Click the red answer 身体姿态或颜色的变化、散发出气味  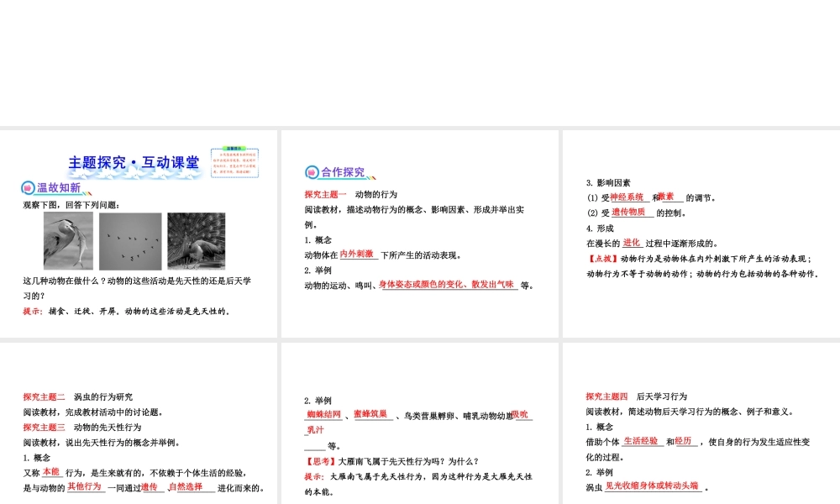point(446,285)
